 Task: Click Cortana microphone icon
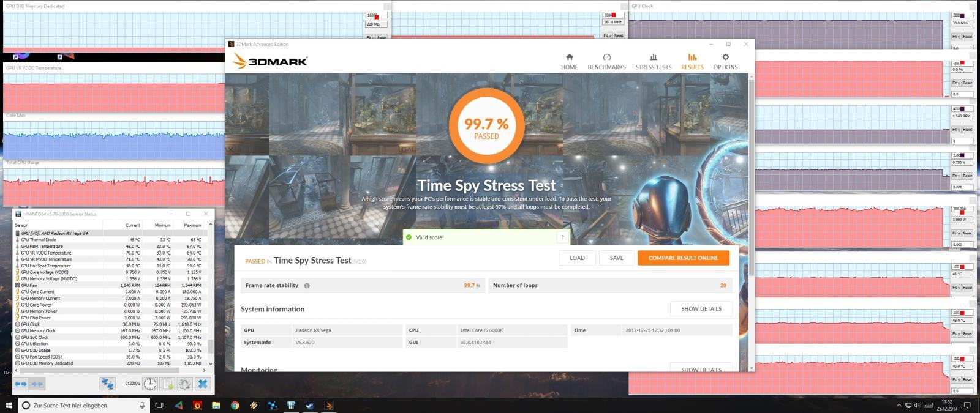click(x=141, y=405)
